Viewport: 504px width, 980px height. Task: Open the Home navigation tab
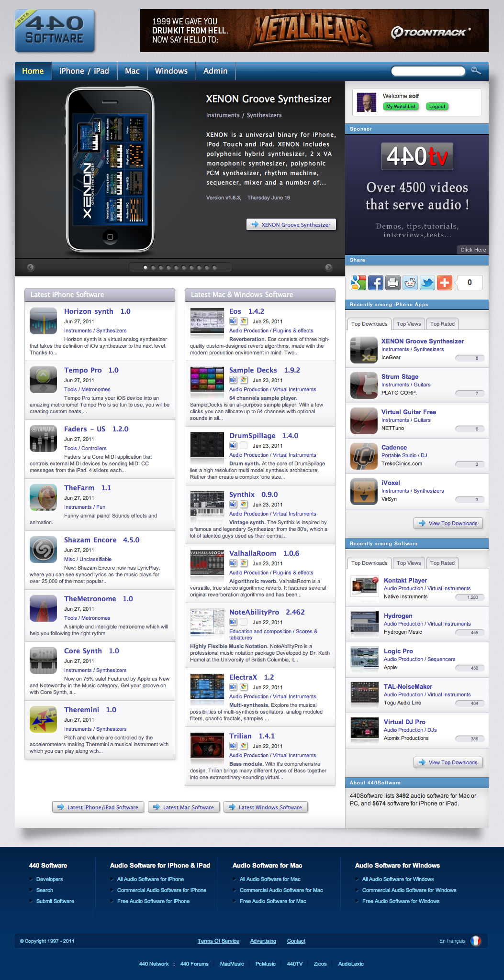(33, 71)
